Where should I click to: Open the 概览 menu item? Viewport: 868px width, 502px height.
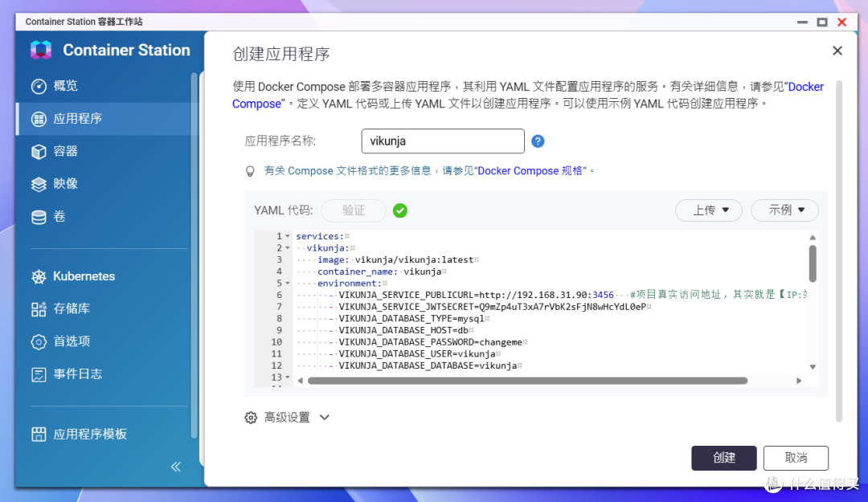(x=65, y=86)
